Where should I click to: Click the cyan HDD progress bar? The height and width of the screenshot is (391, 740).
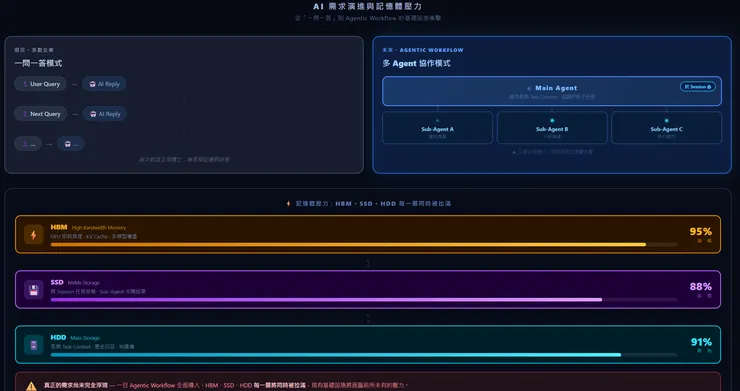(x=364, y=355)
